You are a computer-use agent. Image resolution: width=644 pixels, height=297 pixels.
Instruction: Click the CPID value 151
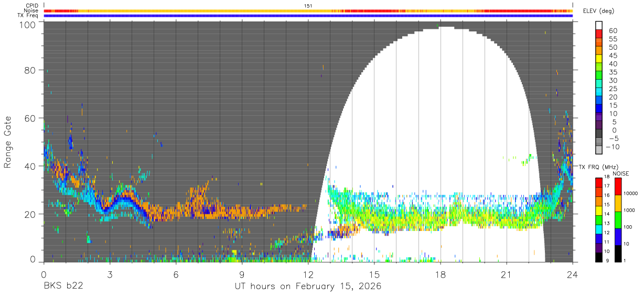click(x=308, y=5)
